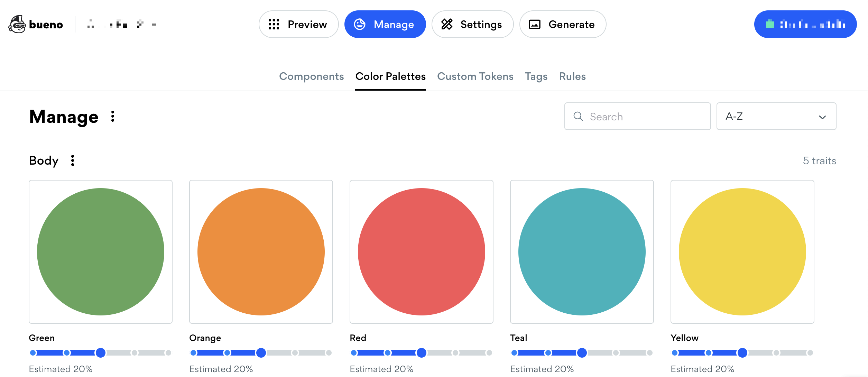This screenshot has height=377, width=868.
Task: Select the Teal color circle
Action: click(x=582, y=252)
